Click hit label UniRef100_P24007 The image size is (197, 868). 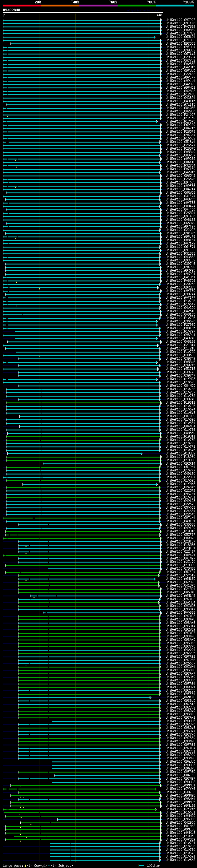tap(180, 115)
